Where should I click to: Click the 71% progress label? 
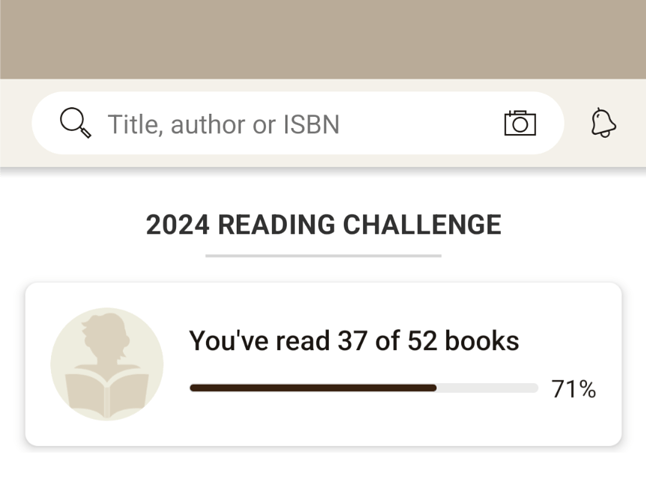point(573,389)
